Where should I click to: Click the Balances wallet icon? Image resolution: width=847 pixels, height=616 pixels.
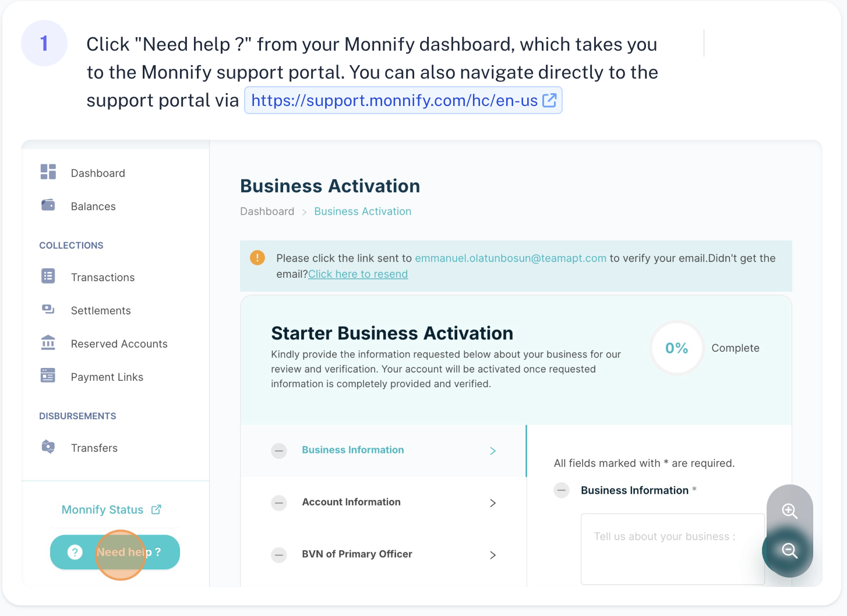coord(48,205)
